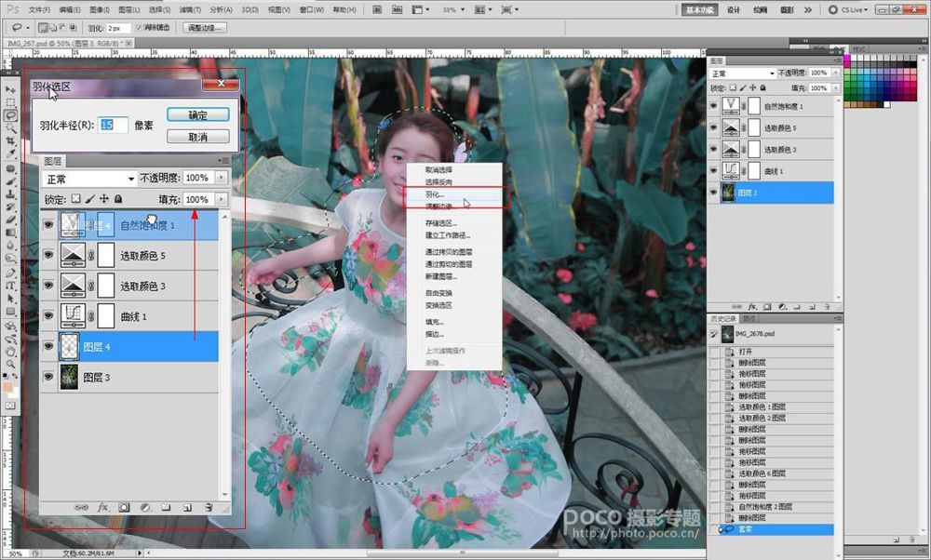The width and height of the screenshot is (931, 560).
Task: Open 正常 blend mode dropdown in enlarged Layers panel
Action: pos(89,179)
